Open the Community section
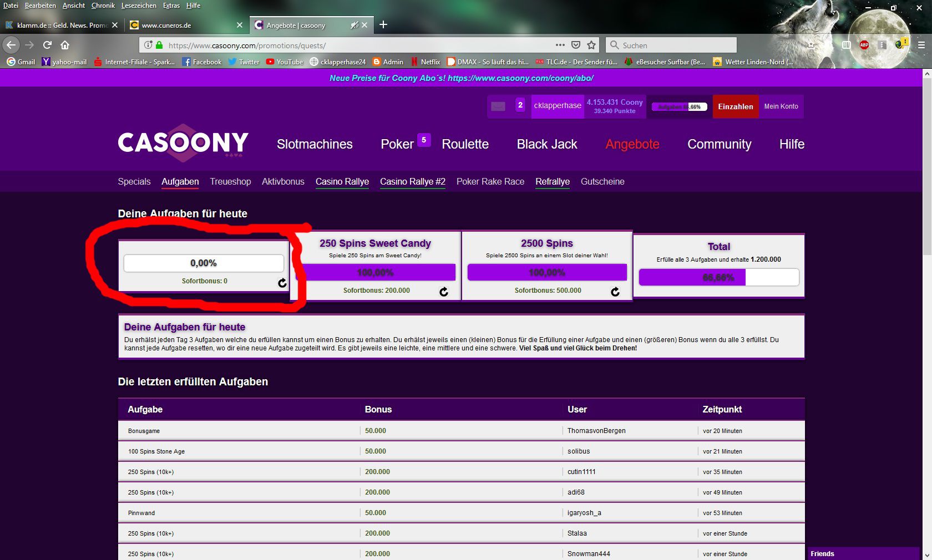932x560 pixels. click(x=720, y=144)
